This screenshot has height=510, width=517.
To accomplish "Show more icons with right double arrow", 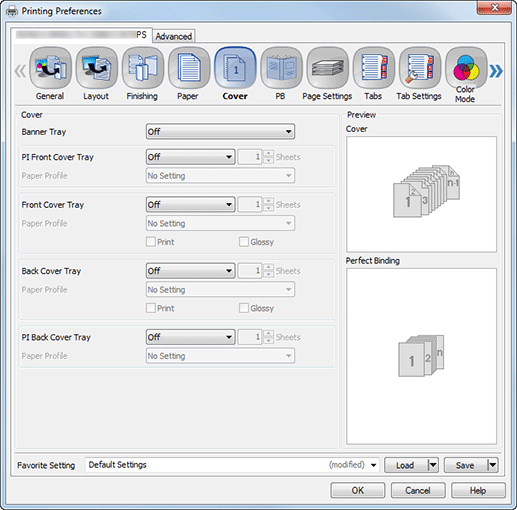I will coord(496,71).
